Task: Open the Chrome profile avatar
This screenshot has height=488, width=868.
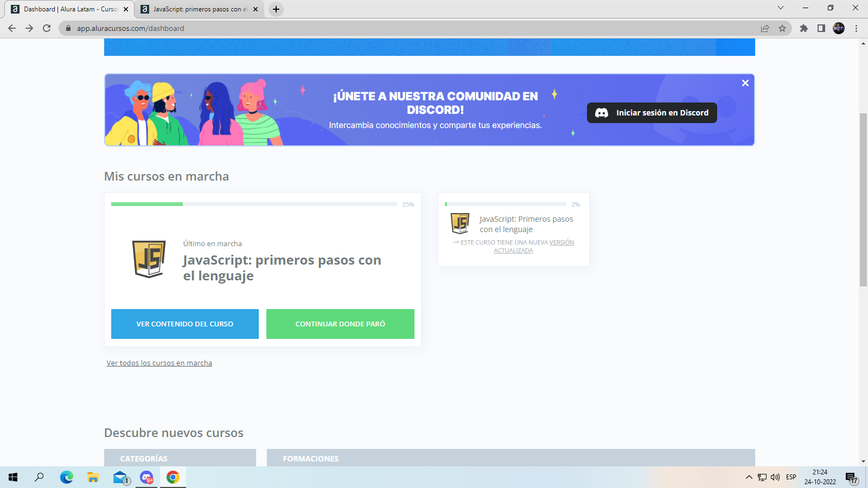Action: click(x=839, y=28)
